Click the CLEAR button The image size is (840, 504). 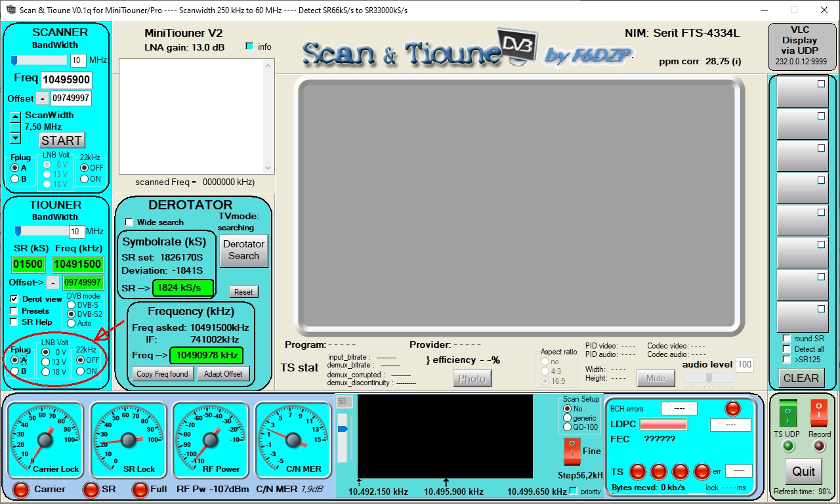[801, 378]
